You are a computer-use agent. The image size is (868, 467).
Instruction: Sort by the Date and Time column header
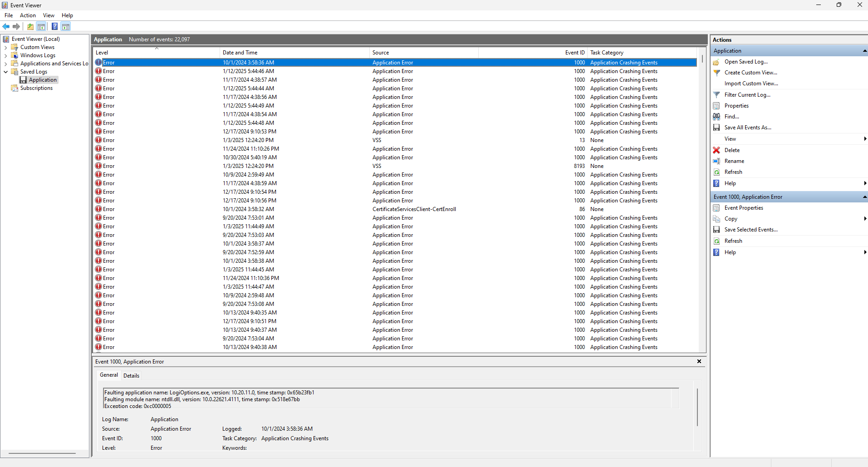(294, 53)
